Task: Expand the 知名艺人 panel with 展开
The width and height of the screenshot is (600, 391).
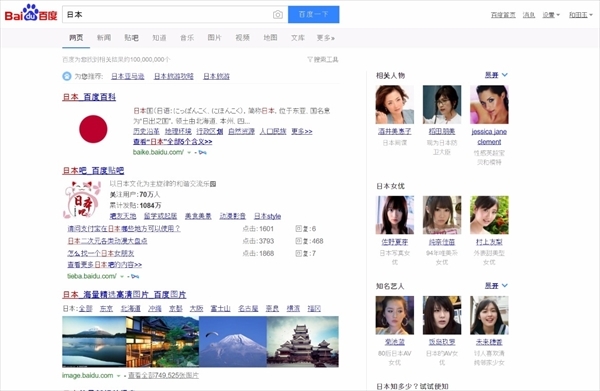Action: point(496,285)
